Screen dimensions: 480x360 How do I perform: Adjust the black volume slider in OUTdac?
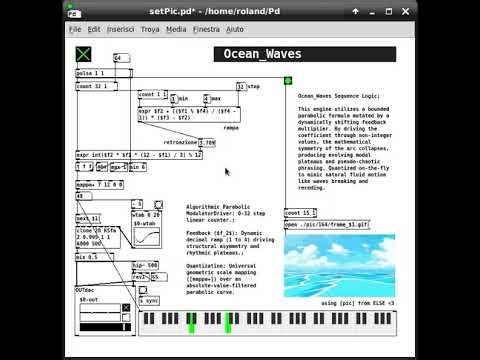tap(105, 327)
